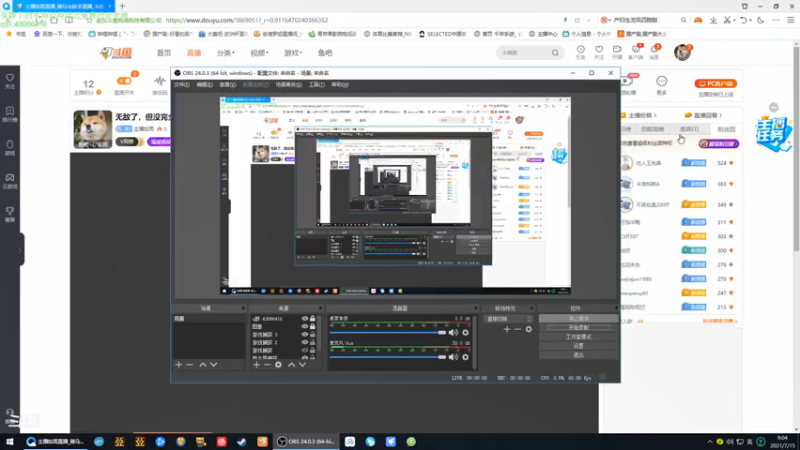This screenshot has width=800, height=450.
Task: Click 退出 button in OBS Controls
Action: click(578, 355)
